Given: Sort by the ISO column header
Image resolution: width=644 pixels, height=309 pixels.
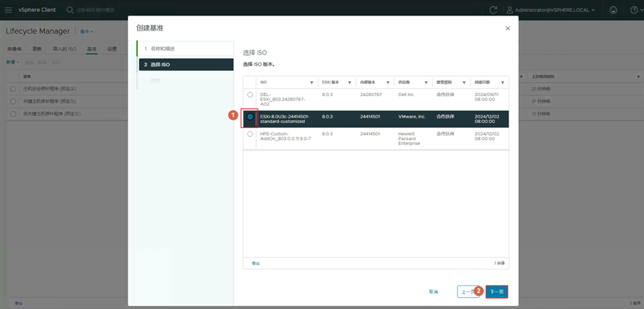Looking at the screenshot, I should click(264, 82).
